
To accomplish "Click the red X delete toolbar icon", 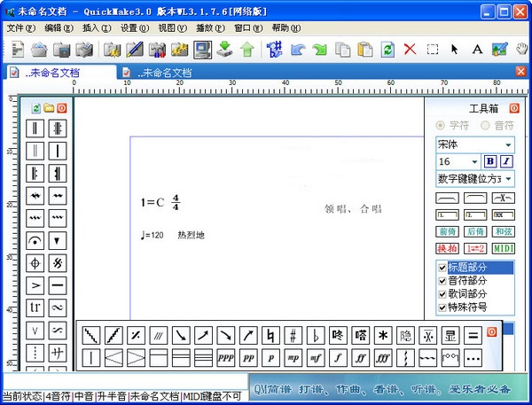I will point(410,49).
